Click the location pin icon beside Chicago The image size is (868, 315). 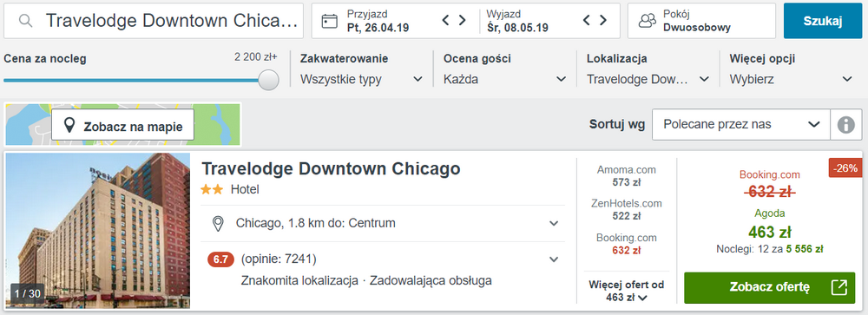pos(218,224)
